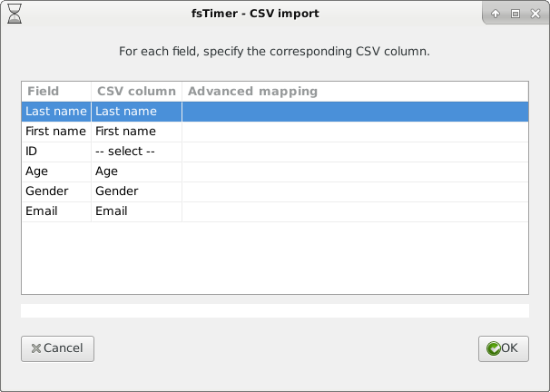Change the CSV column mapped to Email
The width and height of the screenshot is (550, 392).
point(136,211)
